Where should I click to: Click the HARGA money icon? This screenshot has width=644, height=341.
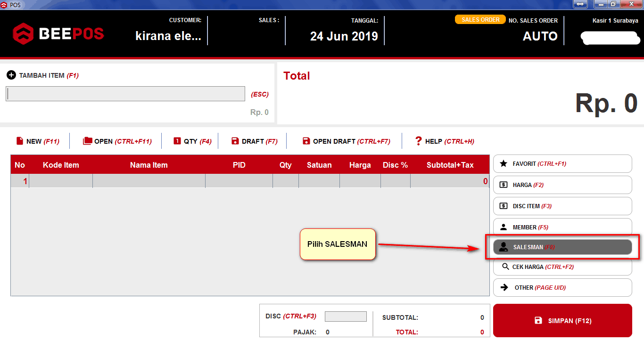pyautogui.click(x=504, y=185)
